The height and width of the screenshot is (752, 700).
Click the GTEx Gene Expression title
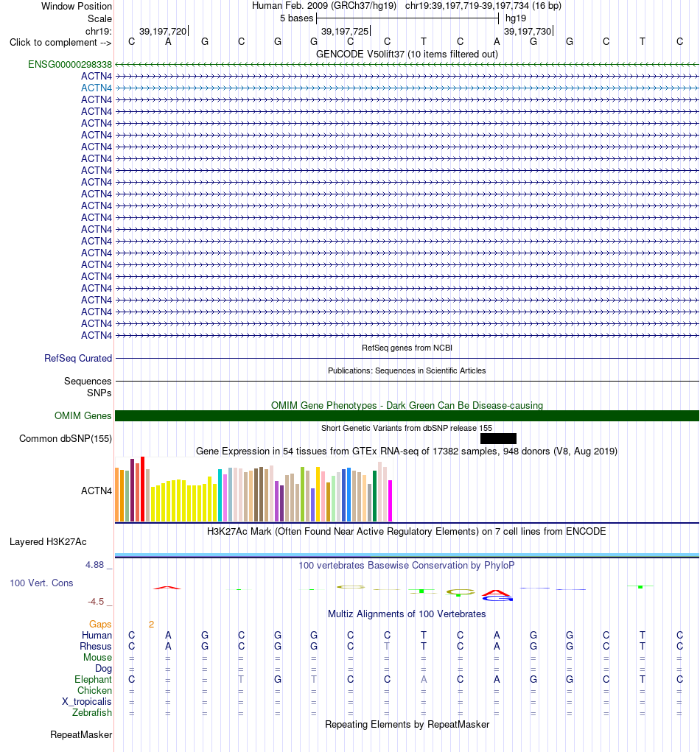(407, 451)
